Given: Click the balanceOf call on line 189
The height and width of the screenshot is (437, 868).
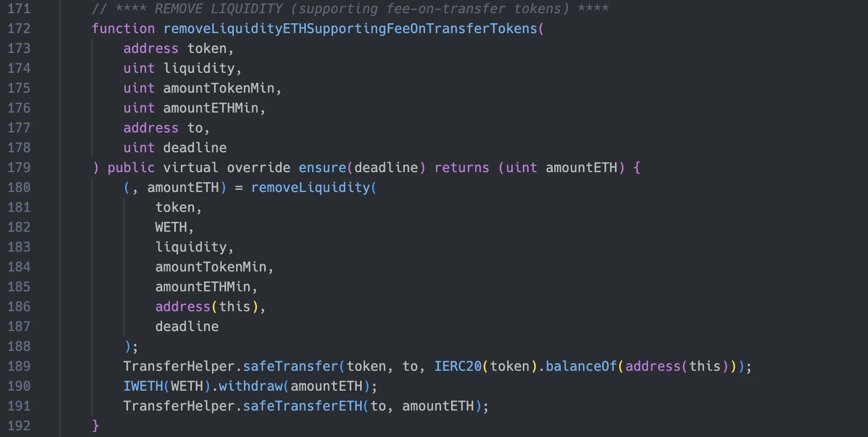Looking at the screenshot, I should point(581,366).
